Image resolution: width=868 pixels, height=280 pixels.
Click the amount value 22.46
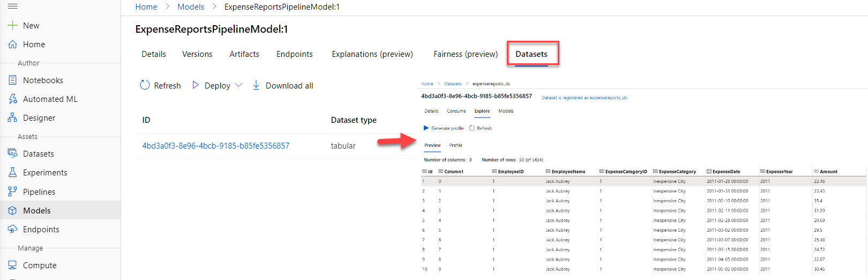pyautogui.click(x=819, y=181)
